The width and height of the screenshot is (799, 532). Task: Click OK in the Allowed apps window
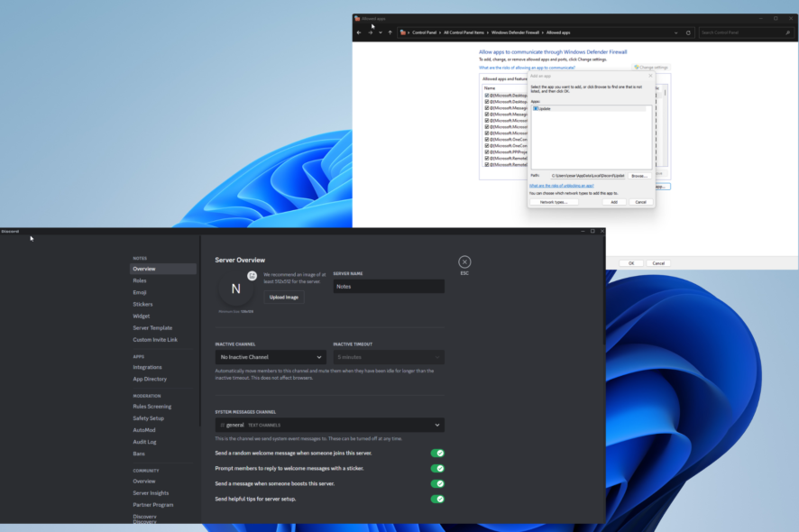click(631, 263)
